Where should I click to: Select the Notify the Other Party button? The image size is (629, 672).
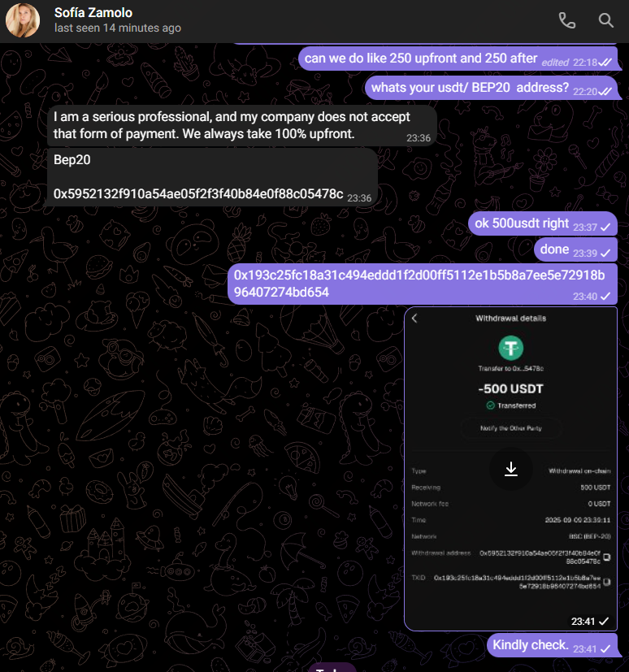510,428
